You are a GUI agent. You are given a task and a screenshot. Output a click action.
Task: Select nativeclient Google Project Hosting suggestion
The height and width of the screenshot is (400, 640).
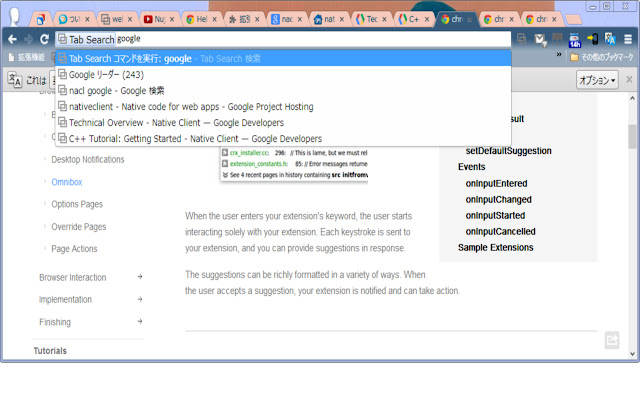click(283, 107)
